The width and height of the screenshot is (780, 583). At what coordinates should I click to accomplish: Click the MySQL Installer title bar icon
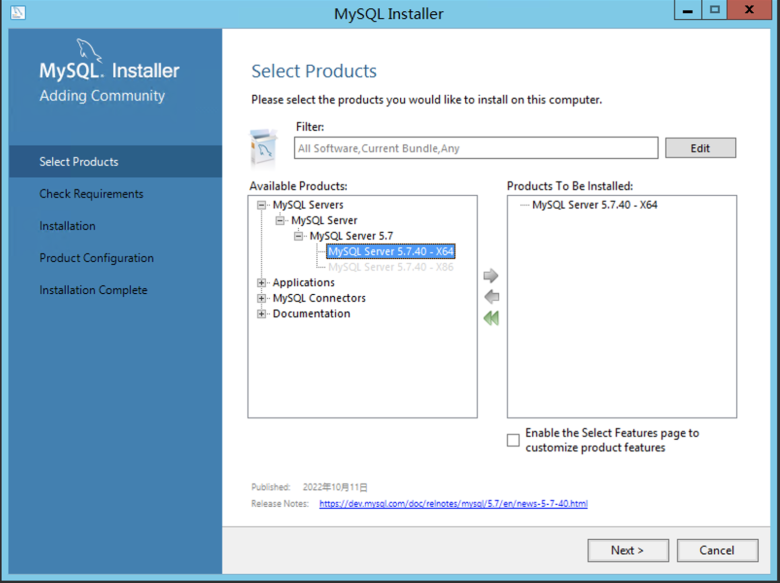click(x=17, y=13)
